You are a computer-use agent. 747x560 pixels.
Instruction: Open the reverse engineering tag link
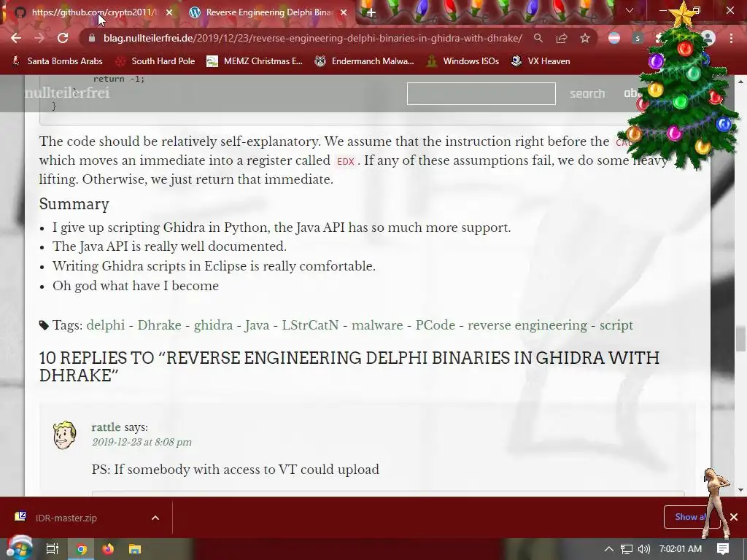(x=527, y=325)
